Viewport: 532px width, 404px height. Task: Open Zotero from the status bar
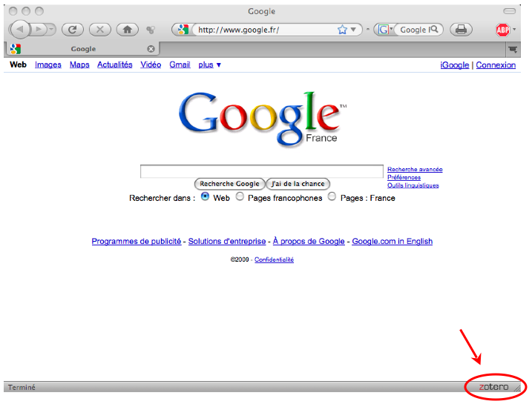[x=493, y=387]
